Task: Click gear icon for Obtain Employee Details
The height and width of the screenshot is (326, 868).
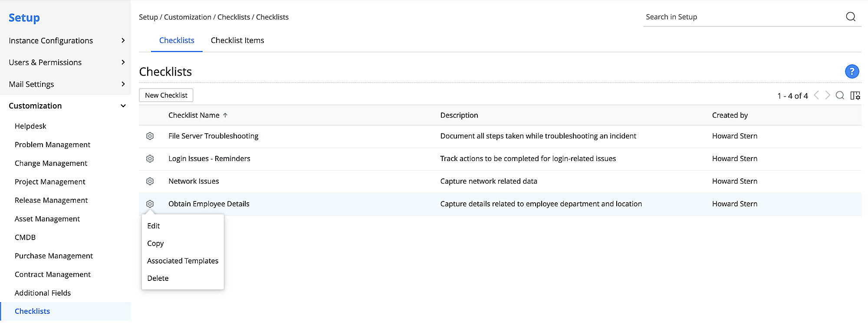Action: (x=150, y=204)
